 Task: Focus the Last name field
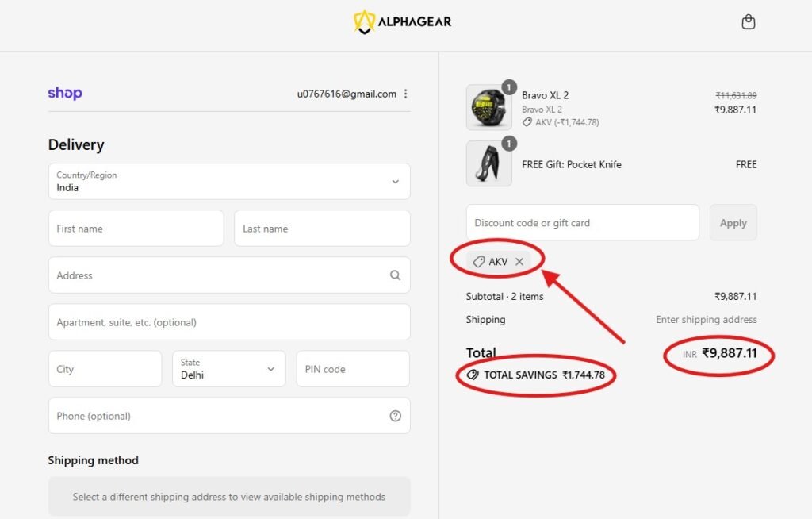[322, 228]
